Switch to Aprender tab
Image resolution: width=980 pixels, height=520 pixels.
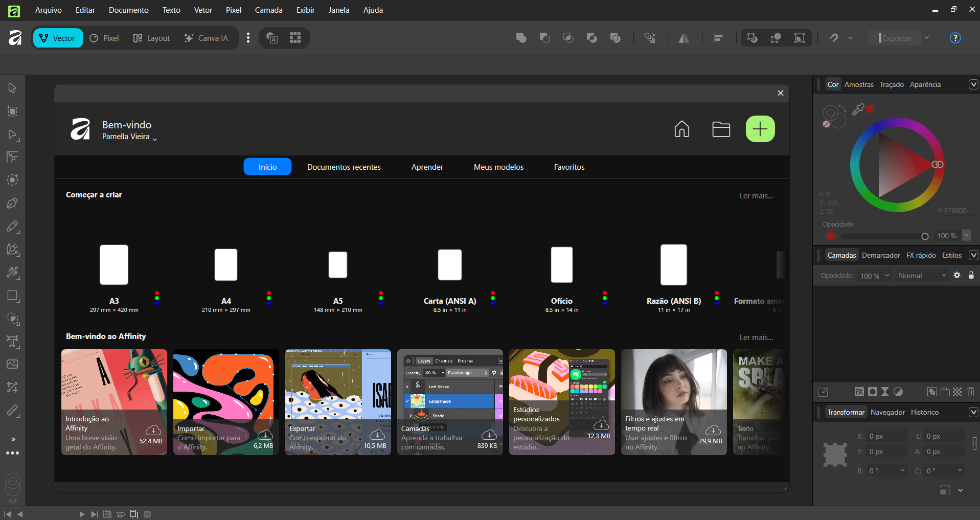pos(427,167)
